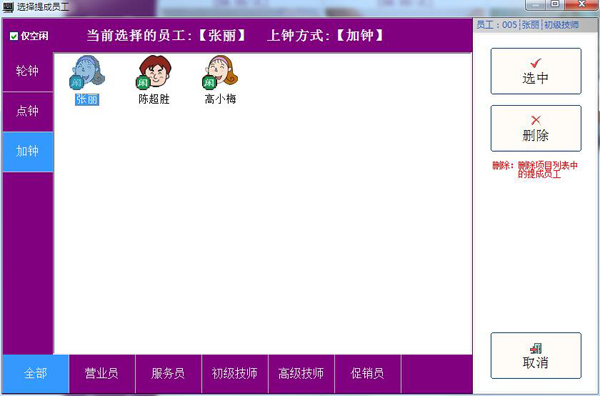Select employee 张丽 avatar icon
The height and width of the screenshot is (396, 600).
click(87, 72)
